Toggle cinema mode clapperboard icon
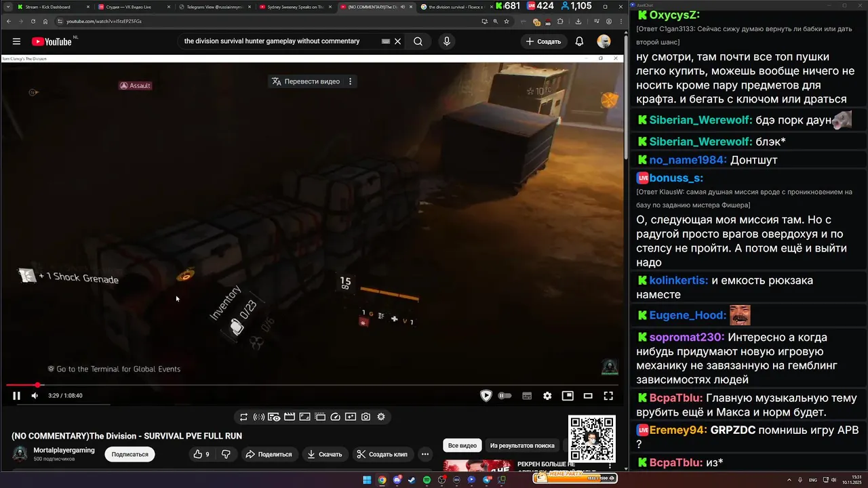868x488 pixels. click(x=290, y=417)
